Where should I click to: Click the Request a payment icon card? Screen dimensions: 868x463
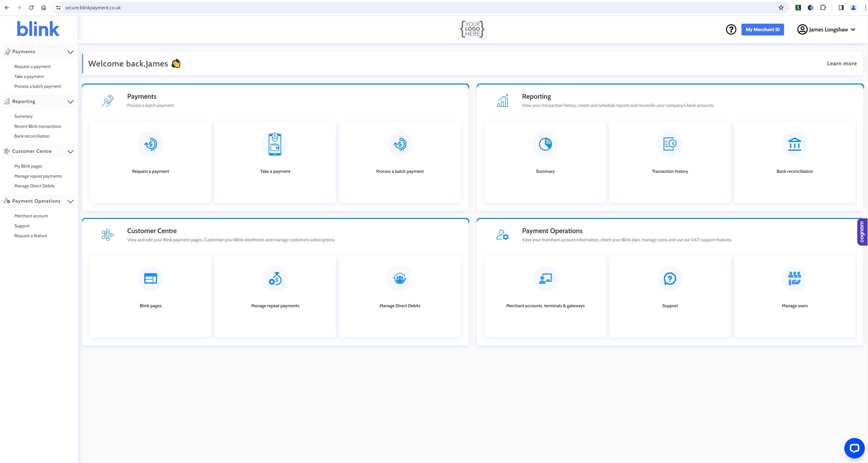coord(150,144)
